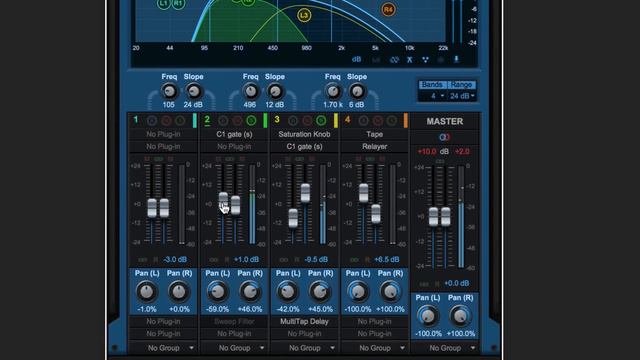Click the right gain fader handle on band 3
The width and height of the screenshot is (640, 360).
coord(305,193)
